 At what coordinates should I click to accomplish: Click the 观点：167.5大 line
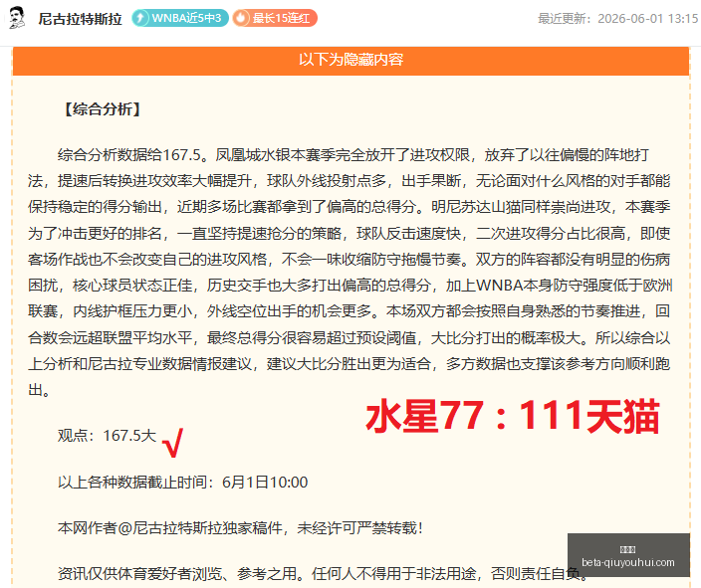[x=107, y=436]
